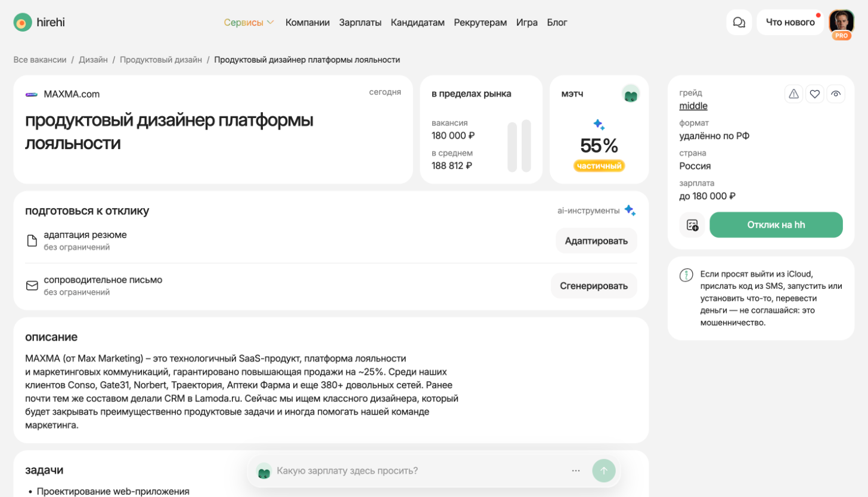This screenshot has height=497, width=868.
Task: Expand the Сервисы dropdown menu
Action: click(x=249, y=23)
